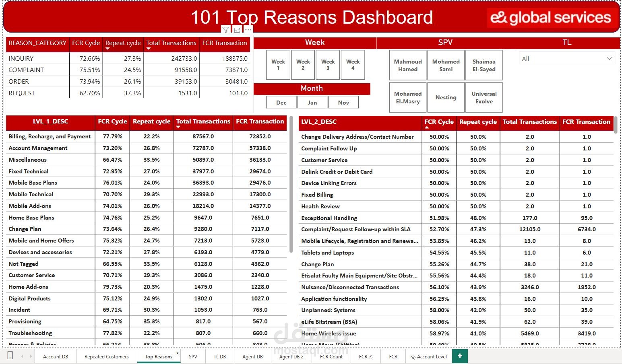The image size is (622, 364).
Task: Select Fixed Technical row
Action: (147, 171)
